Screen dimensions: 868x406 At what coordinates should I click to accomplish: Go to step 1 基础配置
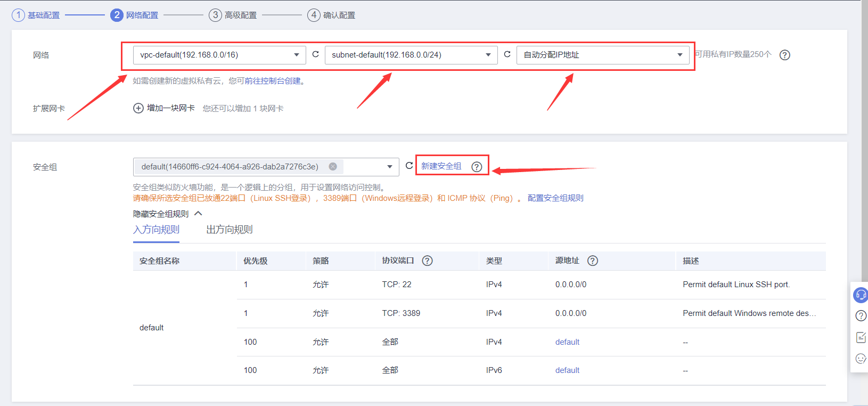click(x=36, y=15)
